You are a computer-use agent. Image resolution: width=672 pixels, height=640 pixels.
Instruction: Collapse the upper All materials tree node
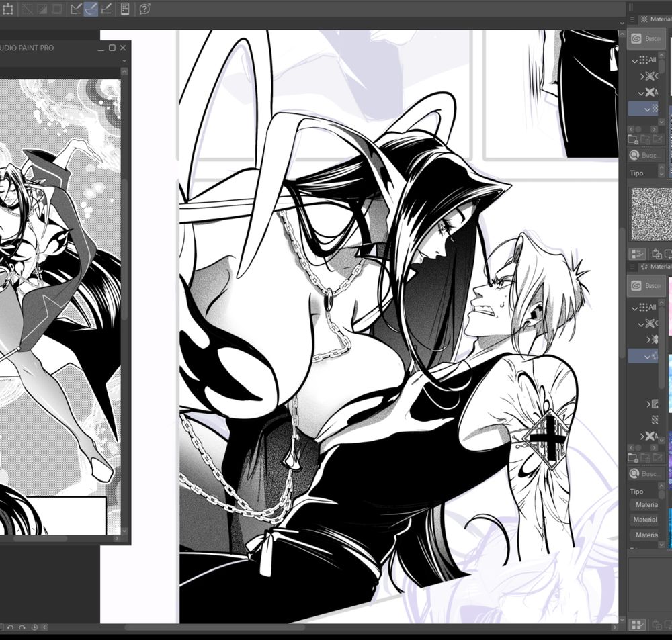click(x=634, y=61)
